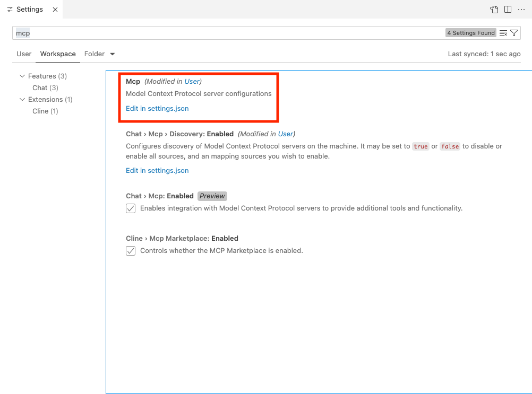The image size is (532, 394).
Task: Toggle the Model Context Protocol servers checkbox
Action: click(x=131, y=208)
